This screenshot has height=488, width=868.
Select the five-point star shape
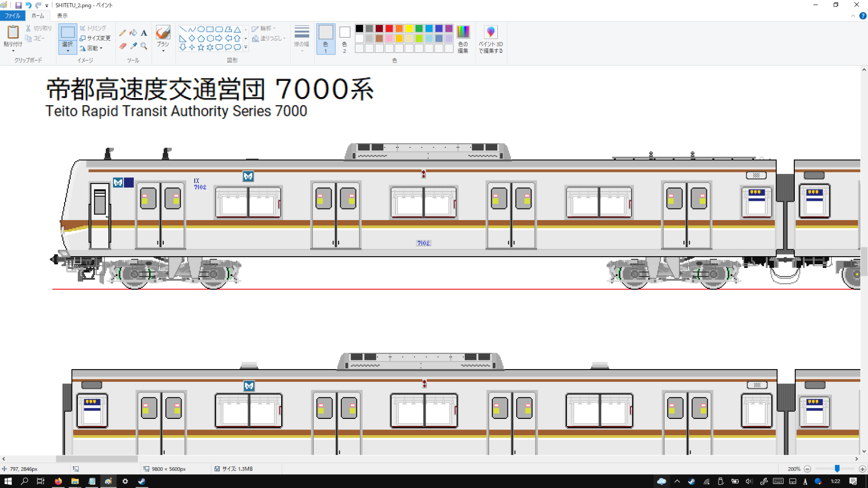click(x=201, y=47)
